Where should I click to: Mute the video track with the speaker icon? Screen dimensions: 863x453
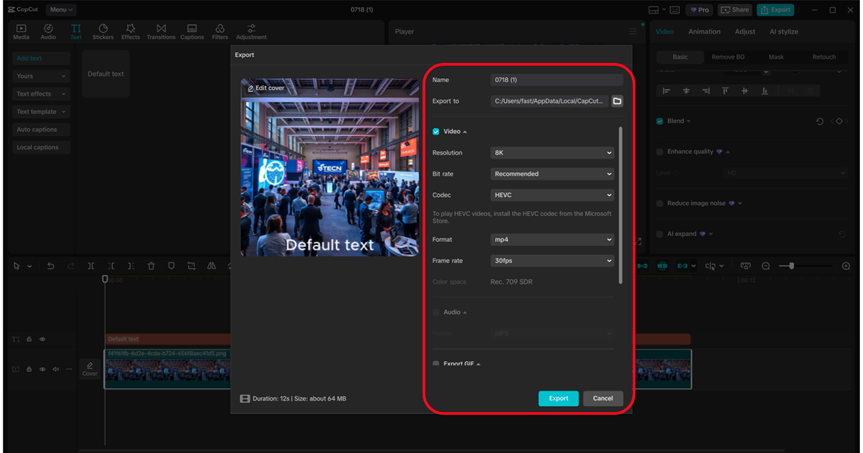coord(56,369)
